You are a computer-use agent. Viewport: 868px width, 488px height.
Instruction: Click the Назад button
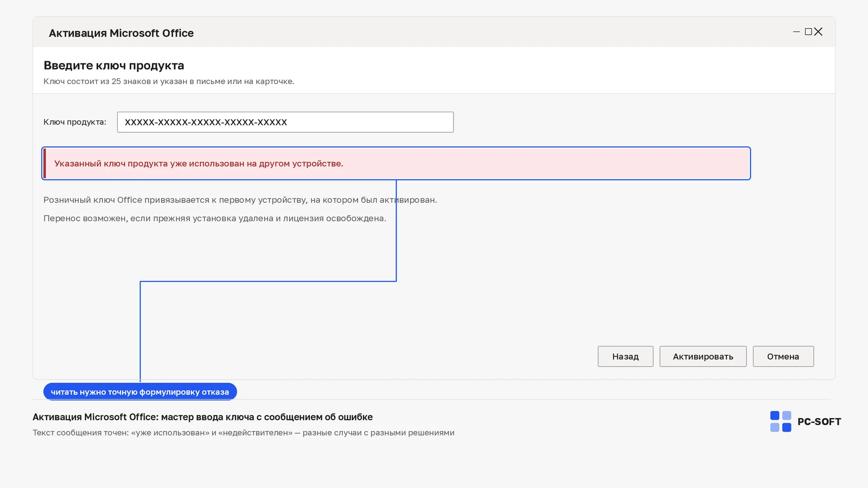pos(626,356)
